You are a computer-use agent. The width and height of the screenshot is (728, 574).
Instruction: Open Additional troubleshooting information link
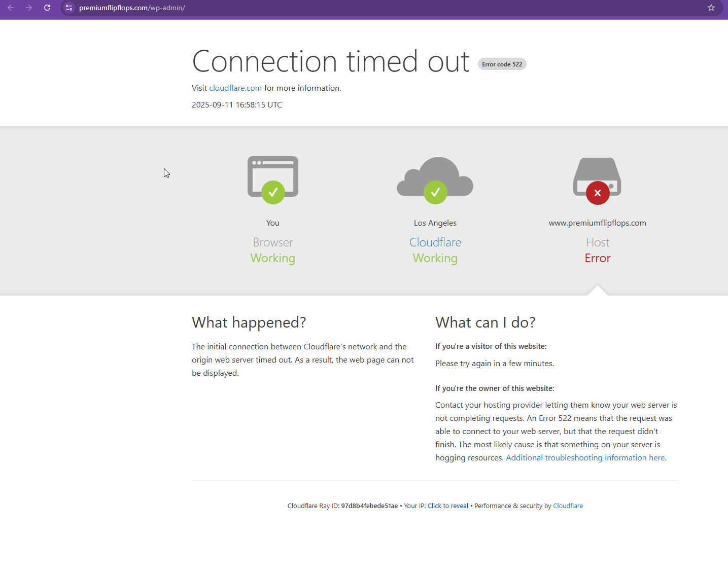586,457
